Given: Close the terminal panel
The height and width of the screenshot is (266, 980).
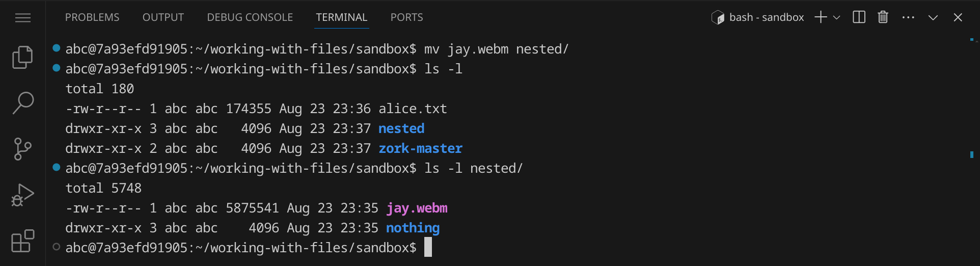Looking at the screenshot, I should click(x=958, y=17).
